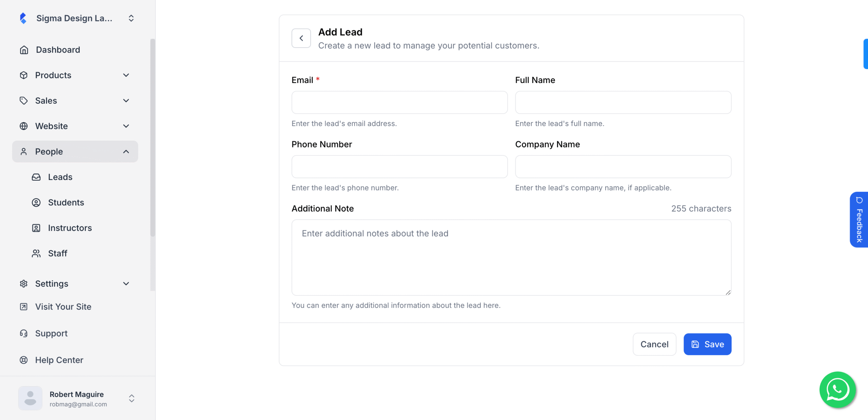Focus the Phone Number input field
This screenshot has width=868, height=420.
point(399,167)
